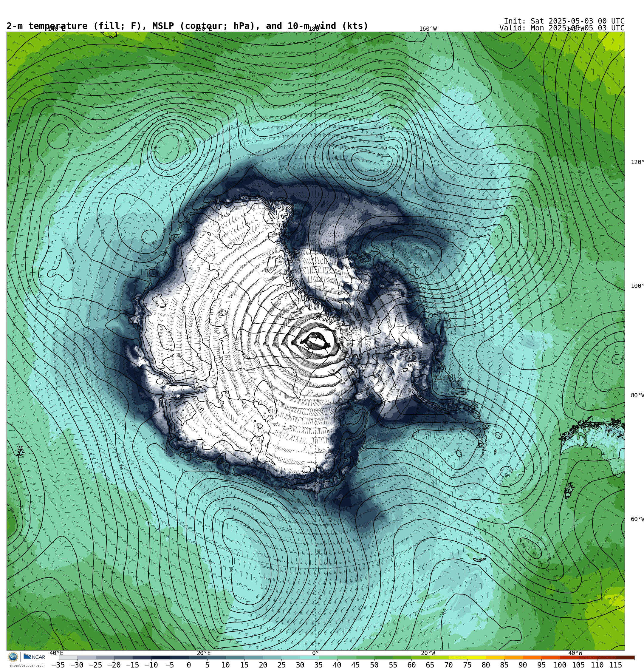
Task: Click the 140°E longitude label at top
Action: tap(56, 29)
